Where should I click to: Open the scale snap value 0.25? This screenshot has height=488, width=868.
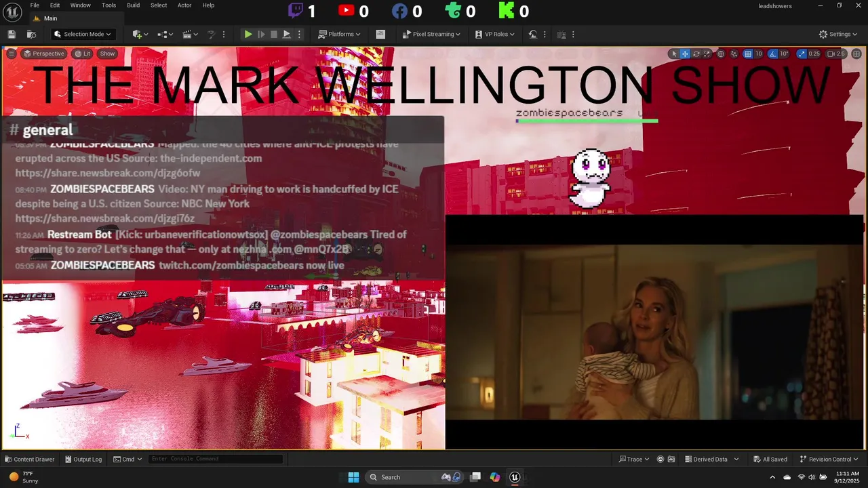point(814,54)
